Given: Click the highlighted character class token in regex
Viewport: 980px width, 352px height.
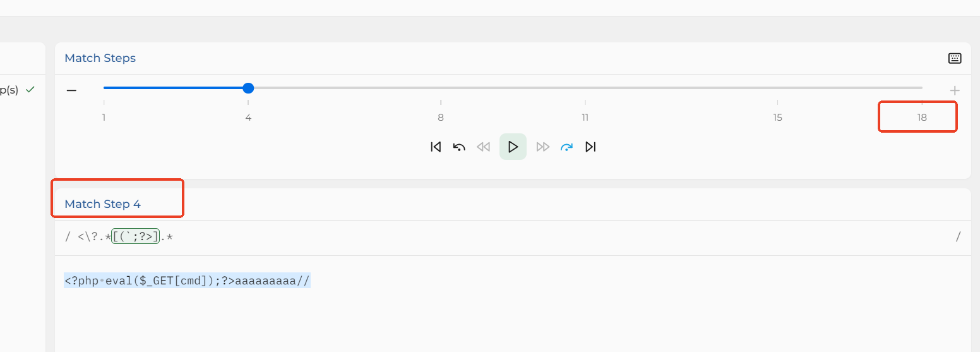Looking at the screenshot, I should 135,237.
